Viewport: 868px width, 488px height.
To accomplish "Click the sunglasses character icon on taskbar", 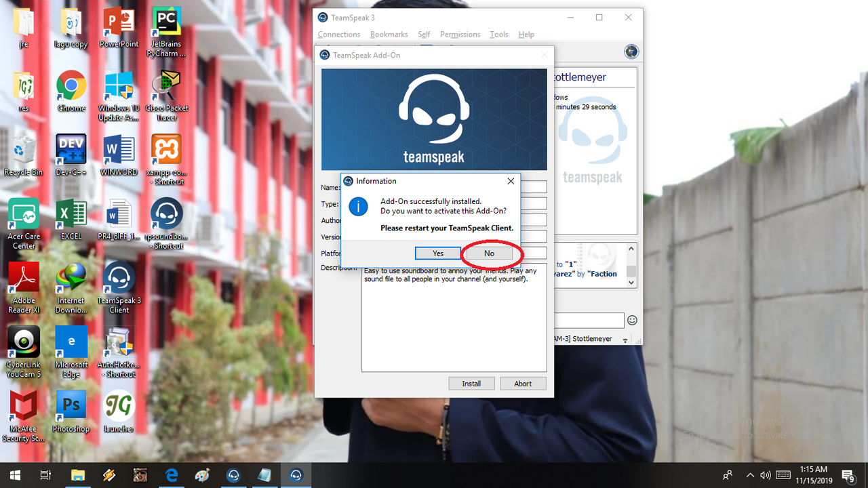I will tap(140, 475).
